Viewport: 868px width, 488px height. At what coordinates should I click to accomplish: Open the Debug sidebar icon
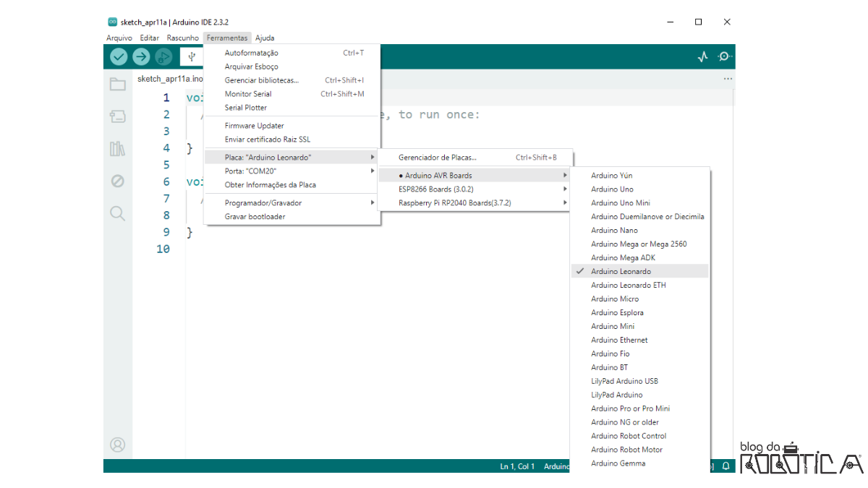(x=117, y=181)
